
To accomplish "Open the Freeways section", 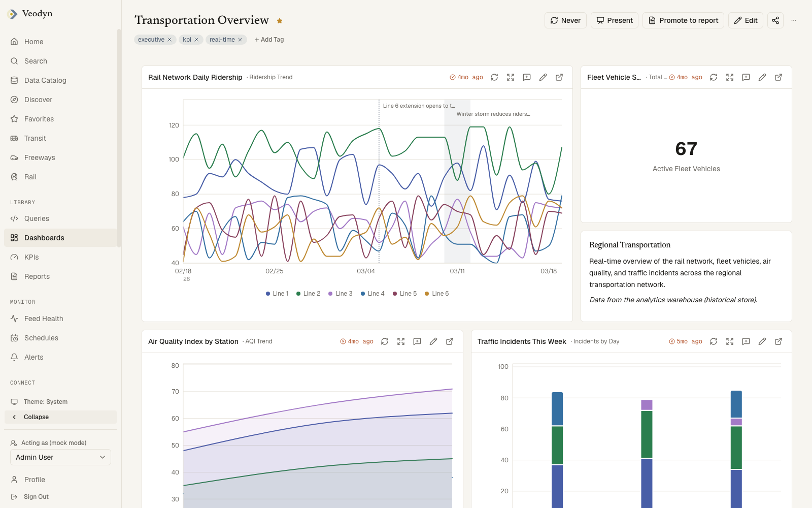I will 60,157.
